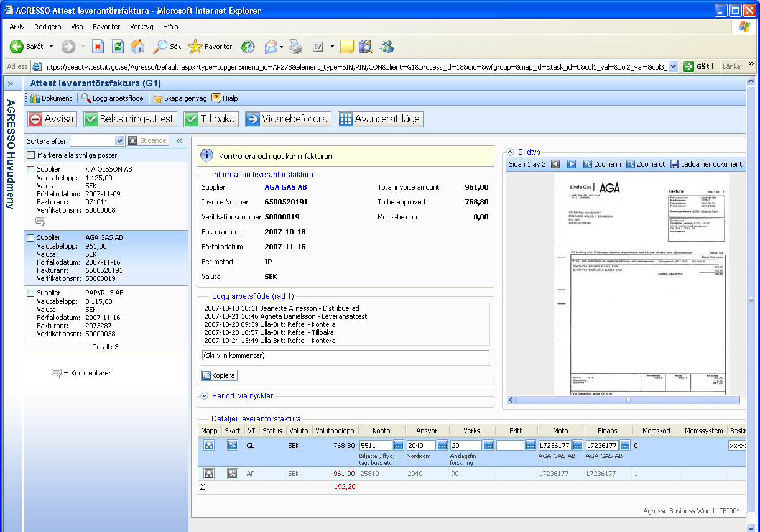Expand the Period. via nycklar section
Viewport: 760px width, 532px height.
coord(205,396)
